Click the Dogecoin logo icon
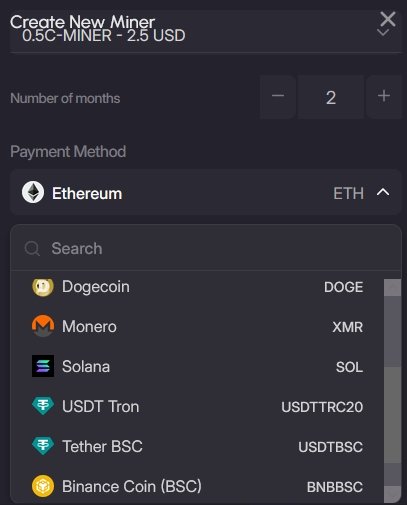Viewport: 407px width, 505px height. click(x=43, y=286)
